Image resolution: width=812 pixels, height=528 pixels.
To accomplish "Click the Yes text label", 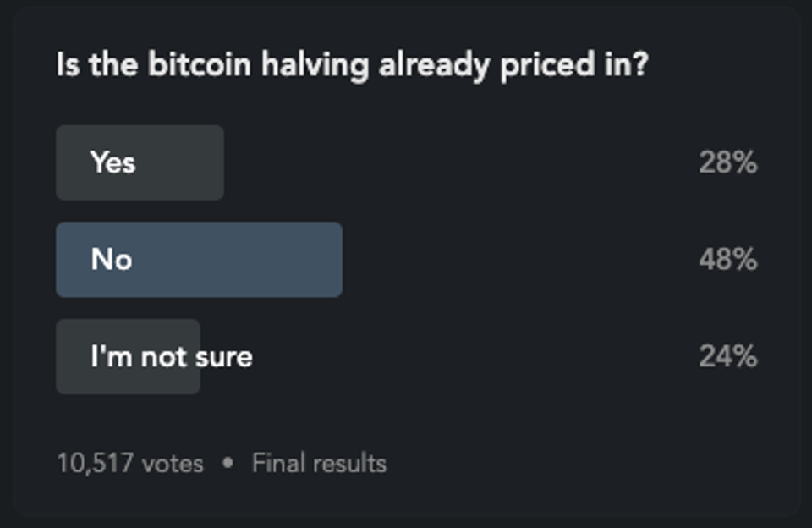I will pos(112,162).
